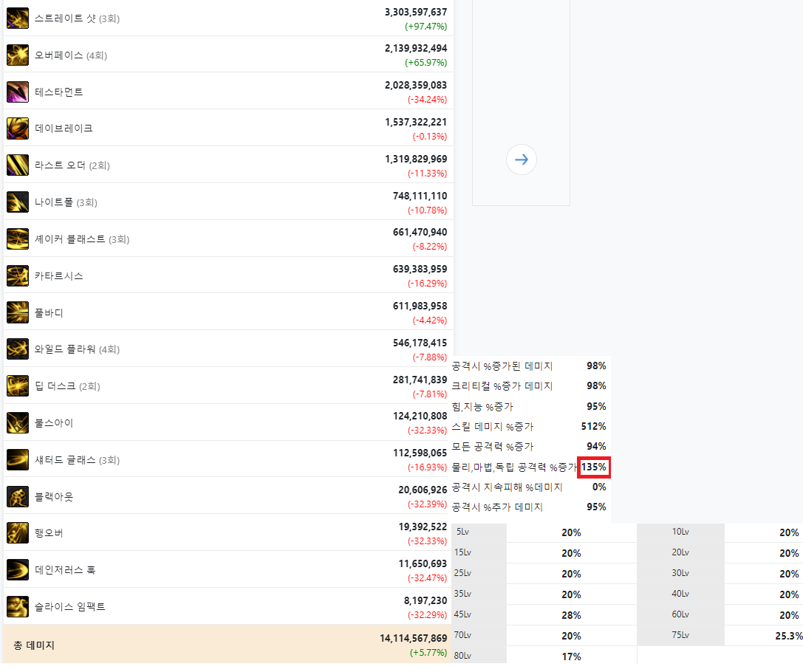
Task: Click the 카타르시스 skill icon
Action: 18,276
